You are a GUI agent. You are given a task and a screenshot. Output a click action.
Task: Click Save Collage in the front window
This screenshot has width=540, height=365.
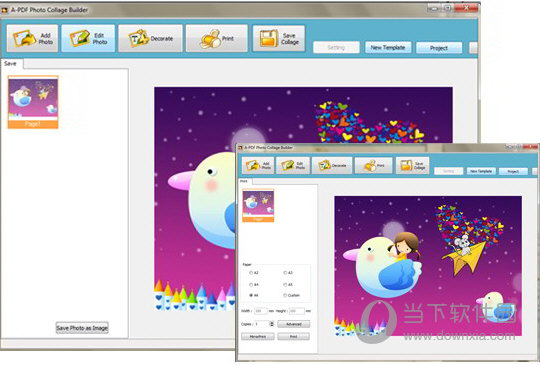412,166
